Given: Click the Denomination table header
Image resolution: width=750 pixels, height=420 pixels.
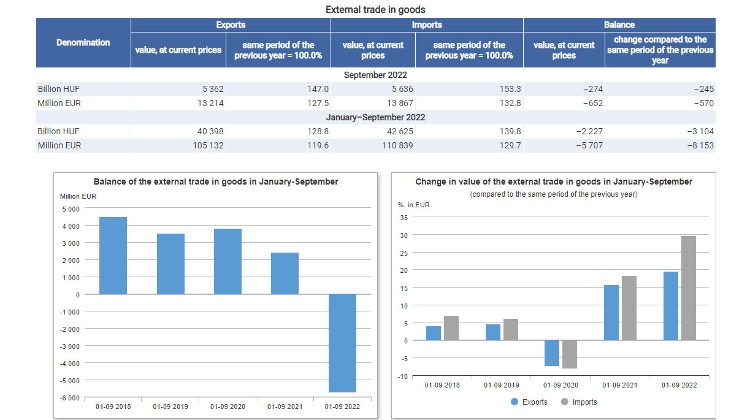Looking at the screenshot, I should tap(83, 44).
